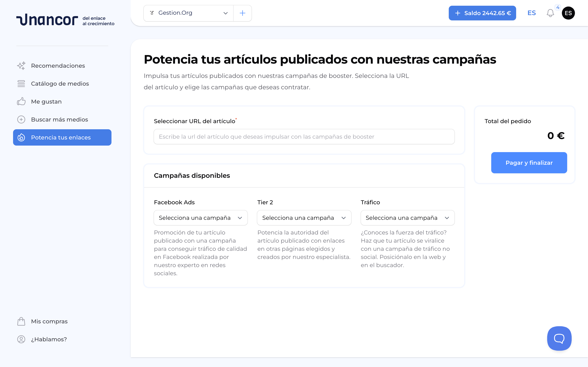Navigate to Potencia tus enlaces section
This screenshot has height=367, width=588.
(x=61, y=137)
